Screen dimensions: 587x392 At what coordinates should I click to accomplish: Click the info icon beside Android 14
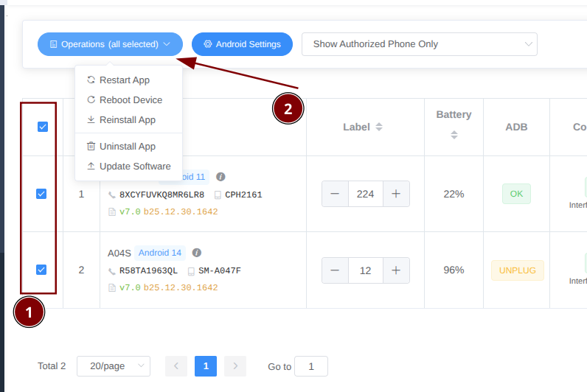tap(197, 253)
